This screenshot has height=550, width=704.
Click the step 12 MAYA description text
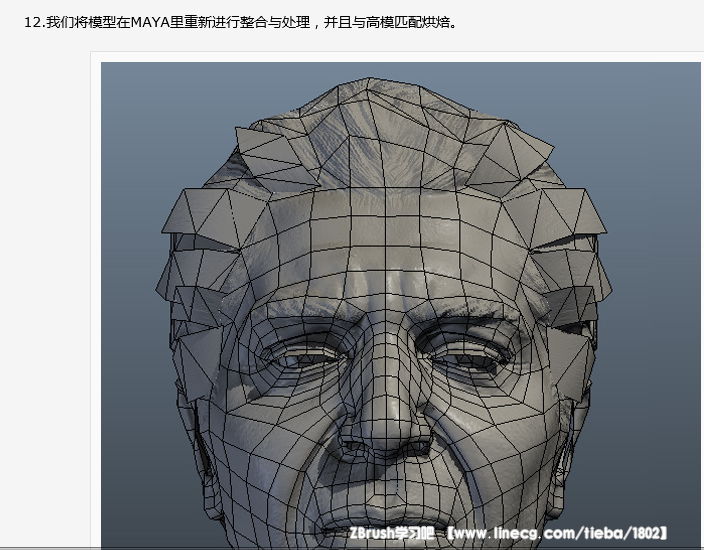coord(241,22)
